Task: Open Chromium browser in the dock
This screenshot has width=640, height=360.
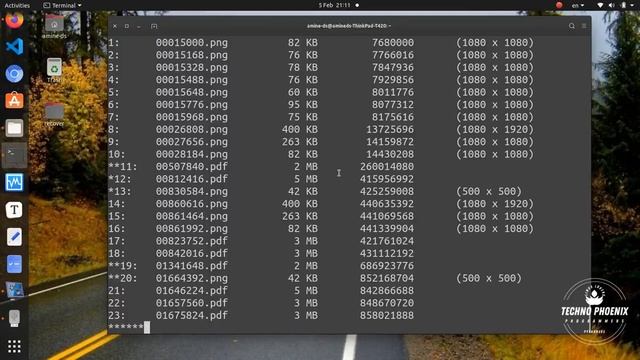Action: pos(14,74)
